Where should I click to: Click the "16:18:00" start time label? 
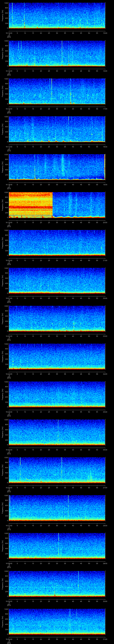click(x=9, y=184)
